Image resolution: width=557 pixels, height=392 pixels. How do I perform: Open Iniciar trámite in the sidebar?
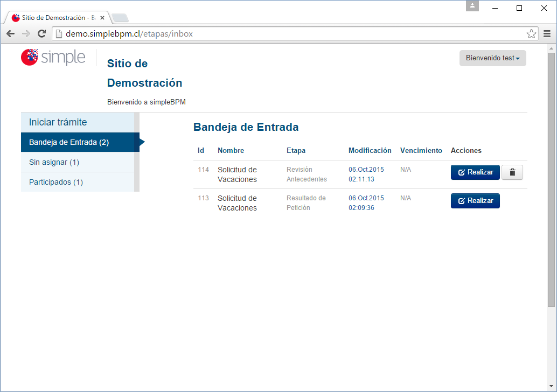click(x=78, y=122)
